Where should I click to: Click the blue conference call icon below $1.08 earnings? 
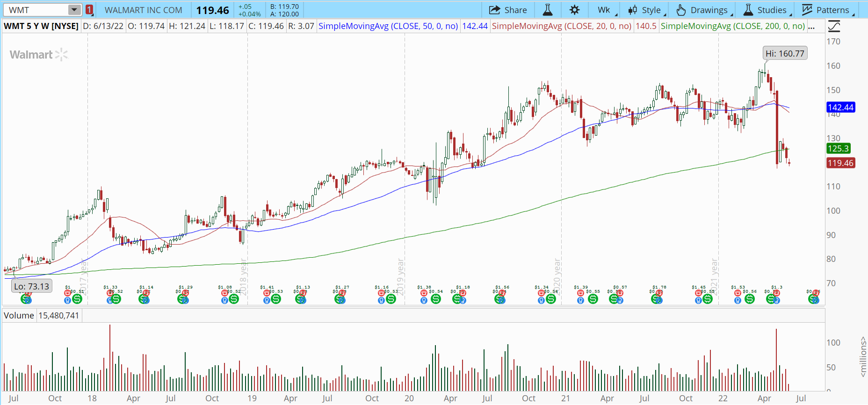[225, 300]
